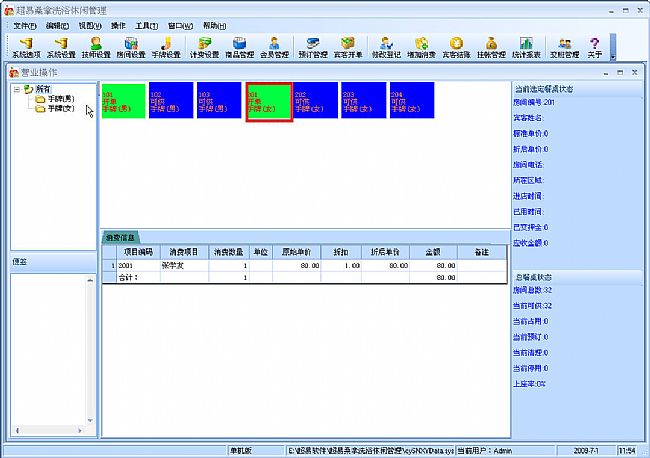This screenshot has height=458, width=650.
Task: Open the 工具(T) menu
Action: (146, 26)
